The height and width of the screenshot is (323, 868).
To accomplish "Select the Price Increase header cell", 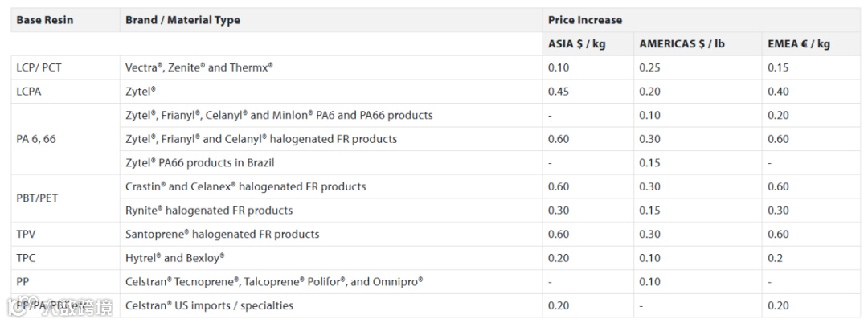I will [x=585, y=20].
